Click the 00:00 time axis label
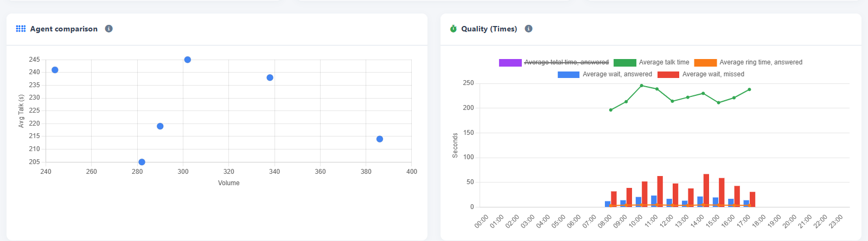 click(481, 222)
